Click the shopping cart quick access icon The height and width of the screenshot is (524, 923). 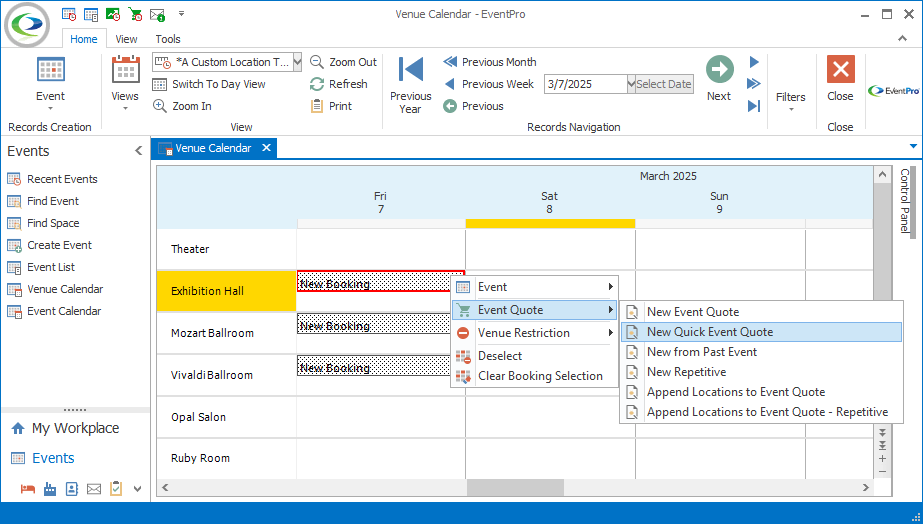tap(135, 14)
